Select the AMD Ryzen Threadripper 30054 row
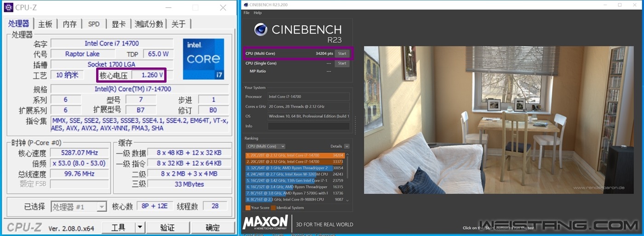Image resolution: width=644 pixels, height=236 pixels. [295, 168]
